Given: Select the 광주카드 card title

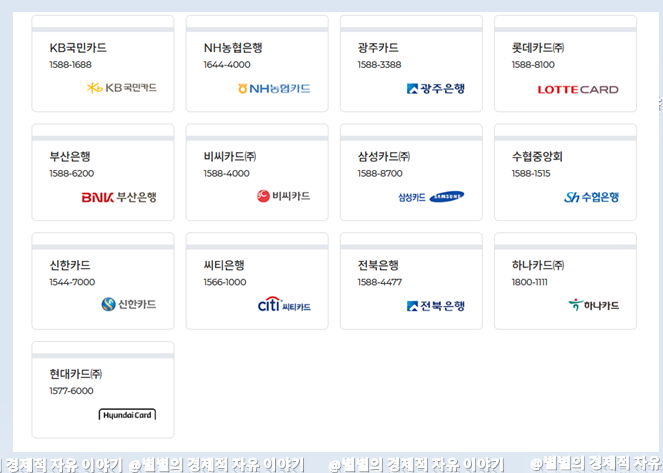Looking at the screenshot, I should 378,48.
